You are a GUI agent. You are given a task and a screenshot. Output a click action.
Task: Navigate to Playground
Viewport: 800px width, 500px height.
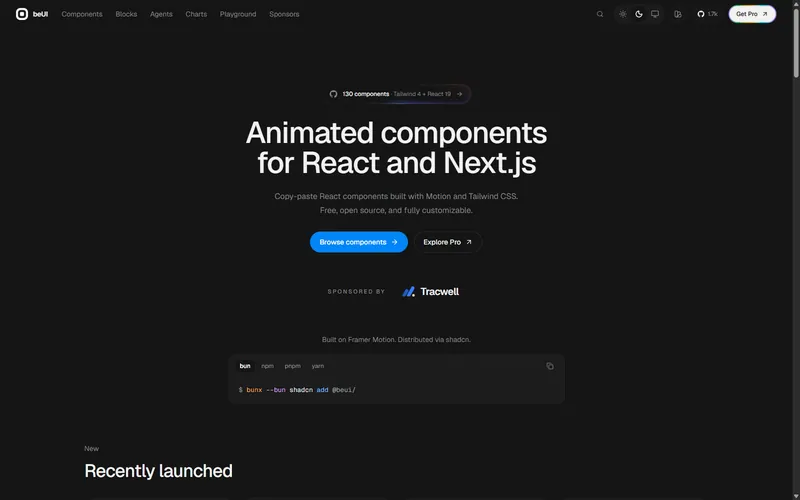point(238,14)
